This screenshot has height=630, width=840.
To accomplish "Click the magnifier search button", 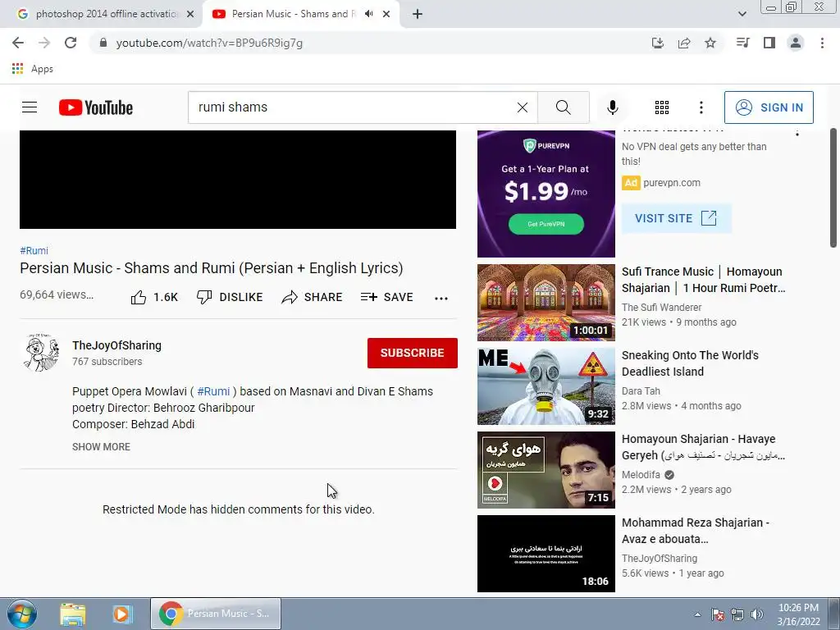I will (563, 107).
